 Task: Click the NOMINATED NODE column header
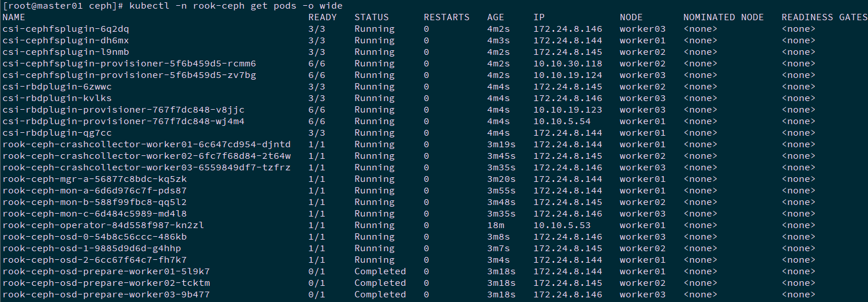click(723, 17)
